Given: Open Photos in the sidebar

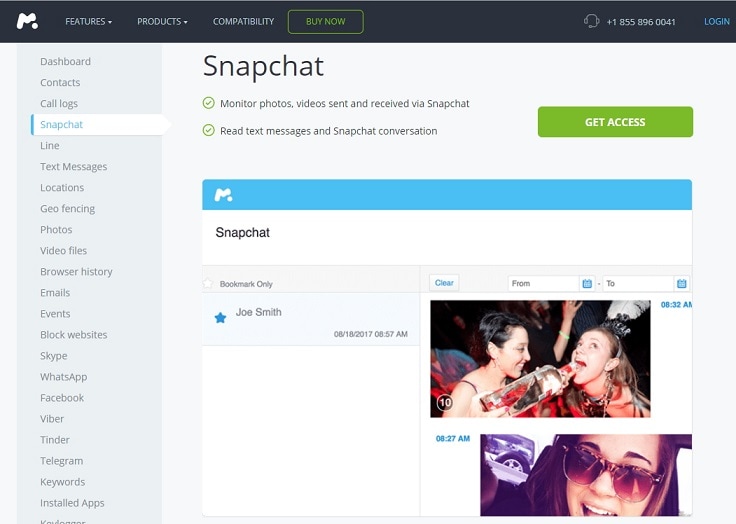Looking at the screenshot, I should point(56,230).
